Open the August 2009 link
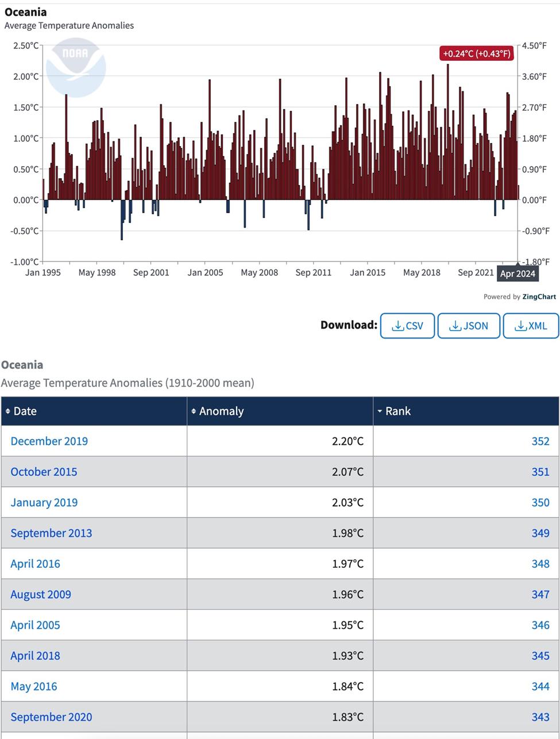This screenshot has height=739, width=560. pyautogui.click(x=41, y=595)
